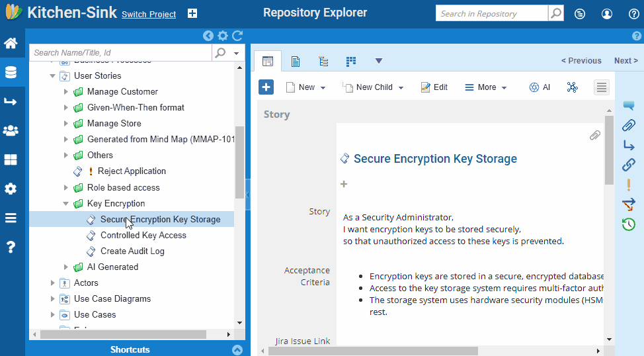Viewport: 644px width, 356px height.
Task: Select the Controlled Key Access story
Action: click(143, 235)
